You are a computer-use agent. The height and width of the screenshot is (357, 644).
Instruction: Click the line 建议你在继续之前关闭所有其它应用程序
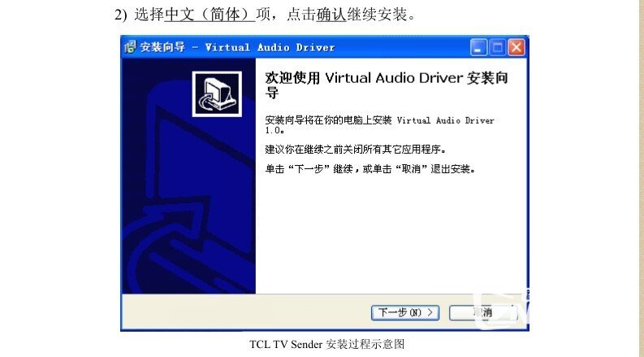pos(355,150)
